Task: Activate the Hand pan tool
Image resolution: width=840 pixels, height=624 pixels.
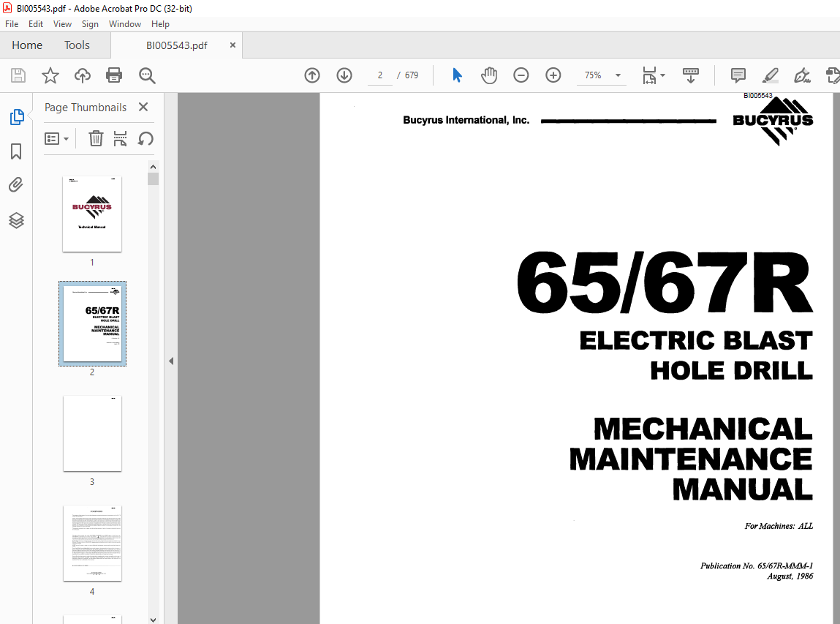Action: click(x=488, y=75)
